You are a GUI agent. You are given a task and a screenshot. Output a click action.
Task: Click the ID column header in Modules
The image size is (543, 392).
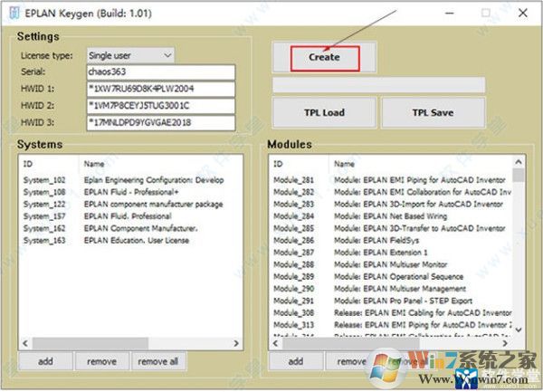(x=278, y=164)
